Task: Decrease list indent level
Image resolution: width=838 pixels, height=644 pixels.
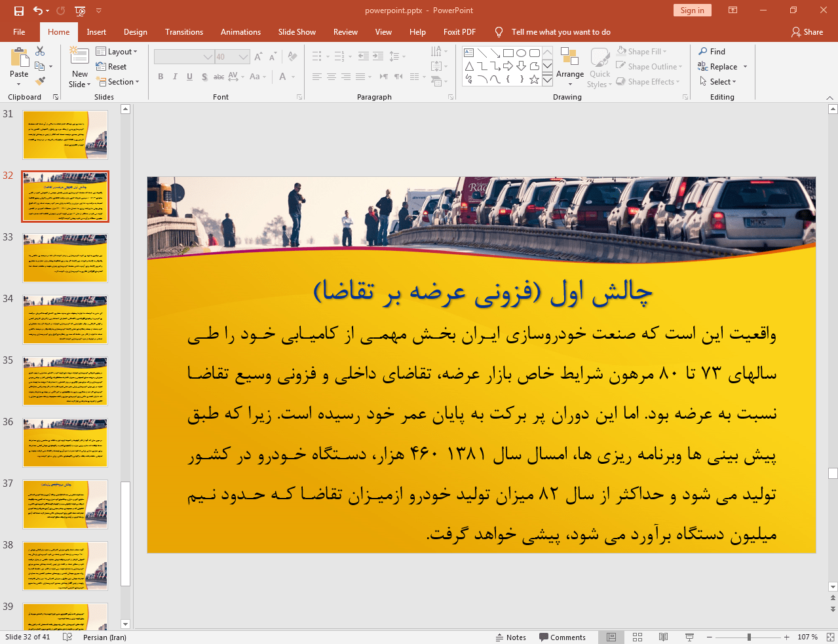Action: (x=364, y=56)
